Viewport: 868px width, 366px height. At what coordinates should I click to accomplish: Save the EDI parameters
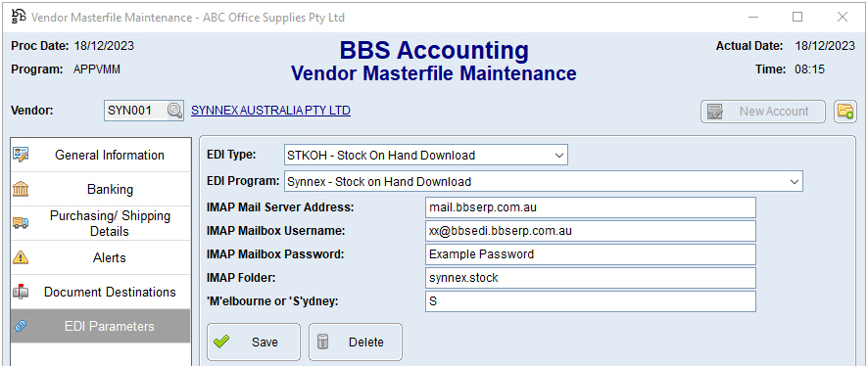(x=254, y=343)
